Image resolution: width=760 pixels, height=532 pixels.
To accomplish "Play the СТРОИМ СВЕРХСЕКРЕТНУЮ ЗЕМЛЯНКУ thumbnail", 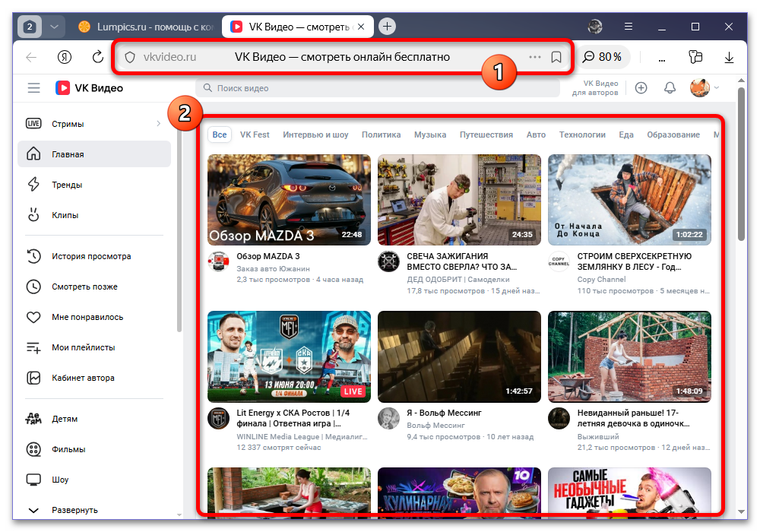I will pos(629,200).
